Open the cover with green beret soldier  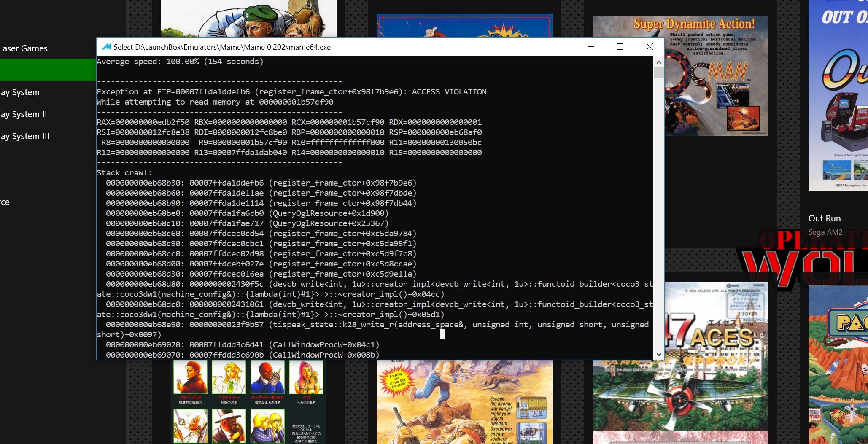[248, 19]
